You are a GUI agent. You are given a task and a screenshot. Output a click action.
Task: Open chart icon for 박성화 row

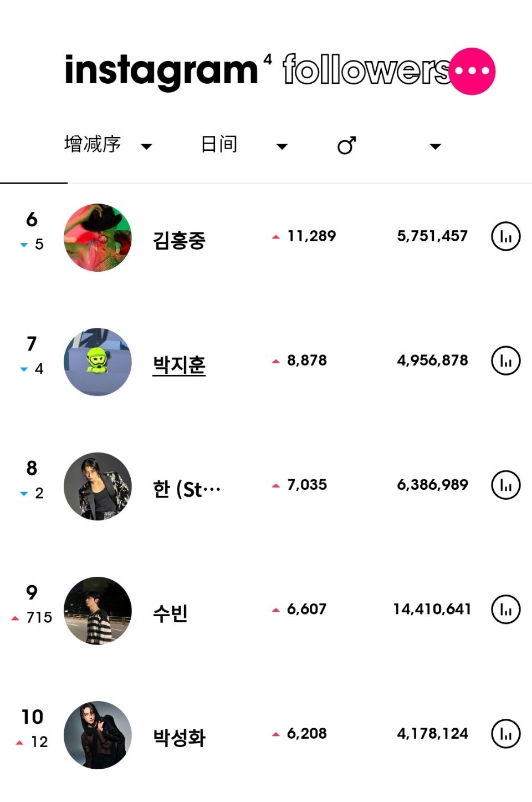pyautogui.click(x=505, y=734)
